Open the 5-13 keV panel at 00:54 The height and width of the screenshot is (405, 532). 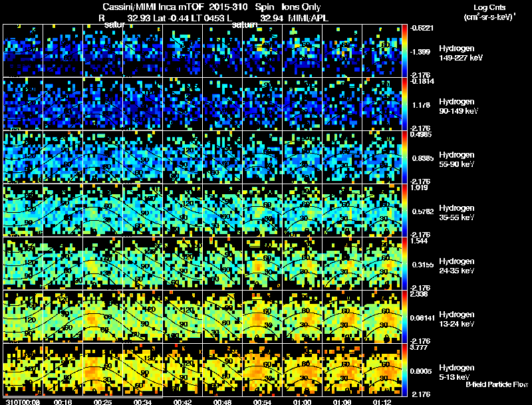263,370
